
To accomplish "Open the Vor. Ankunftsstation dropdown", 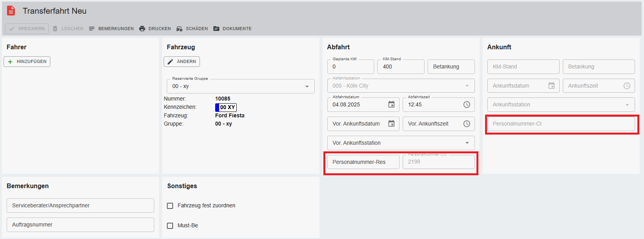I will pos(467,143).
